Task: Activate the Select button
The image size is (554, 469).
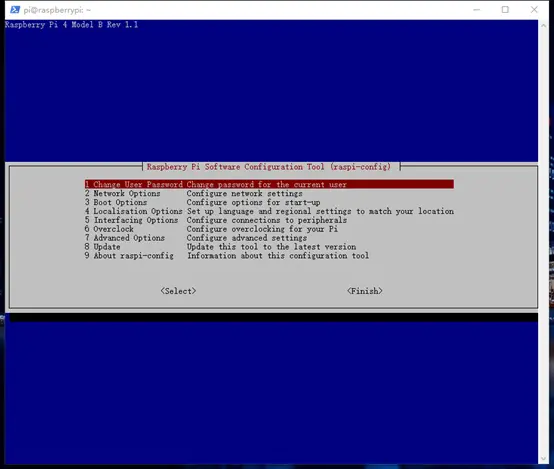Action: pyautogui.click(x=178, y=291)
